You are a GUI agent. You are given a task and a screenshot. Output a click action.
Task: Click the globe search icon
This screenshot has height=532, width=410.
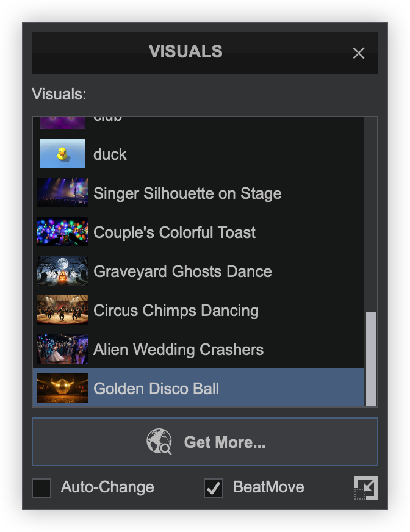[x=159, y=442]
